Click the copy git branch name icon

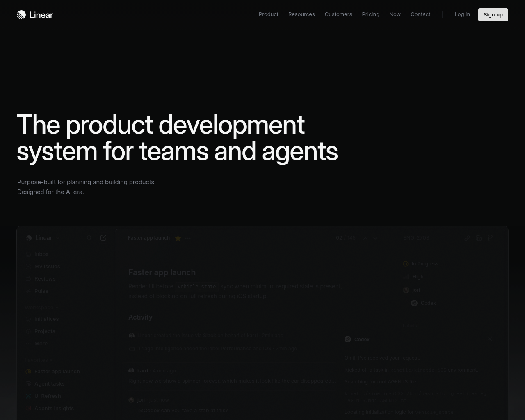[x=490, y=238]
